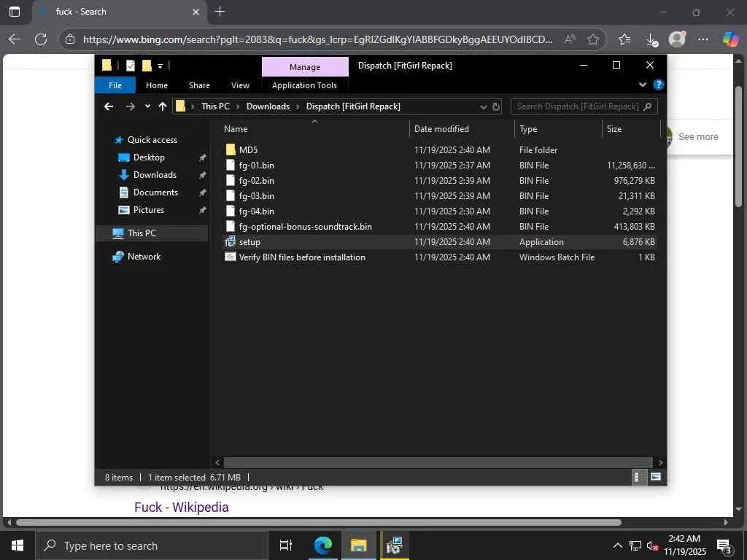Open the Home ribbon tab

(157, 85)
